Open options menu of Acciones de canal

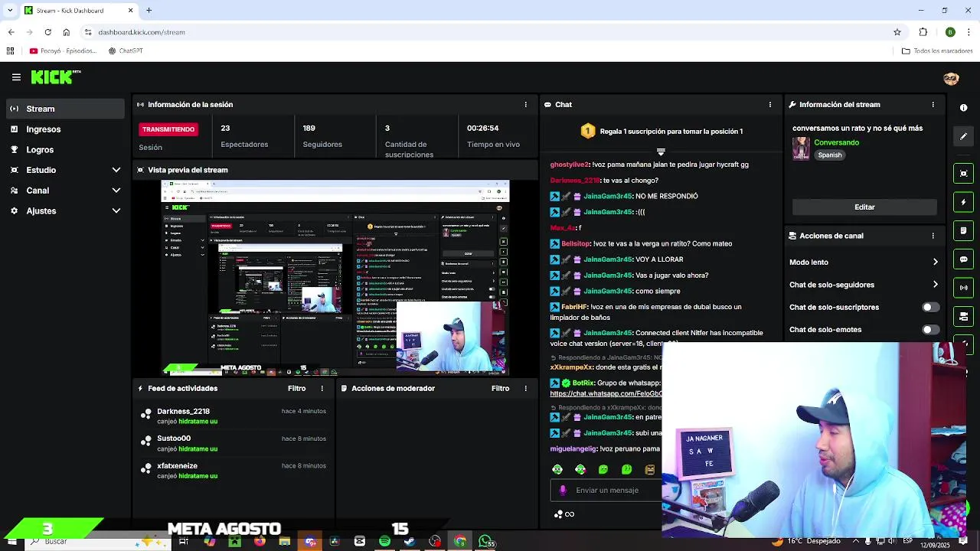tap(933, 236)
